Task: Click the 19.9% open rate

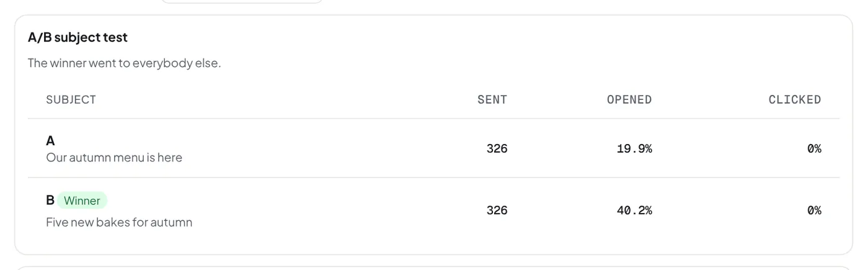Action: click(634, 149)
